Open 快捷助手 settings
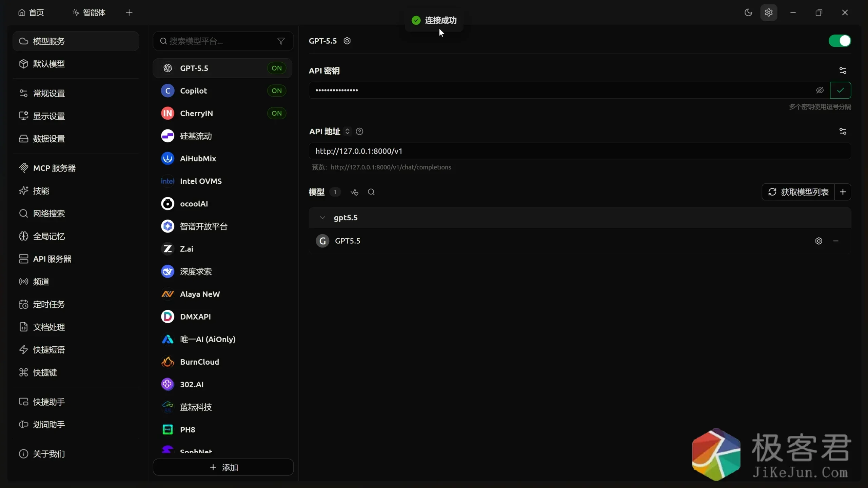Screen dimensions: 868x488 pos(76,402)
